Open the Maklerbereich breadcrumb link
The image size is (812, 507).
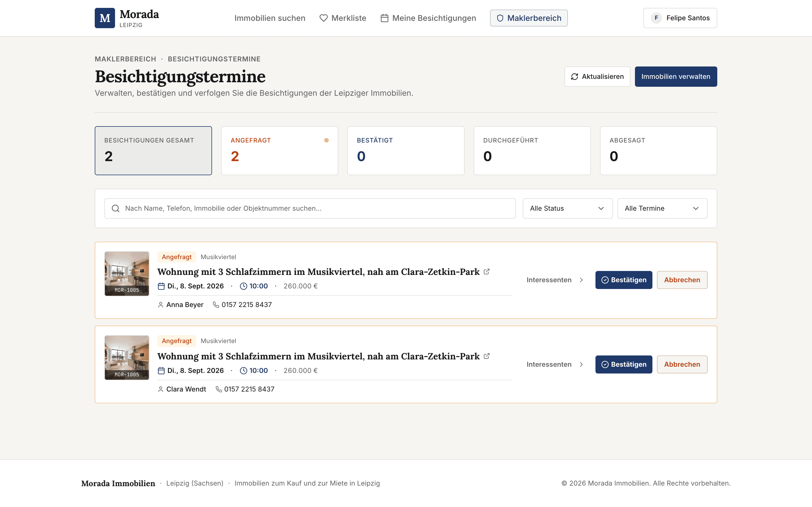[125, 59]
